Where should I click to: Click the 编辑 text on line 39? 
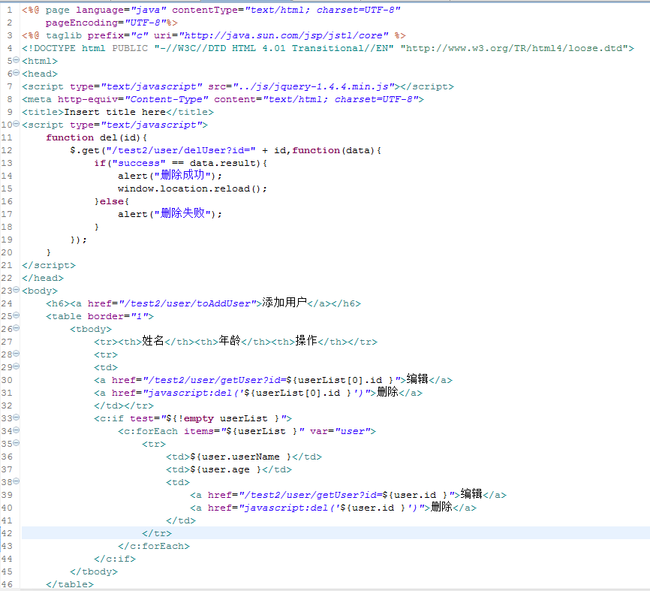472,494
